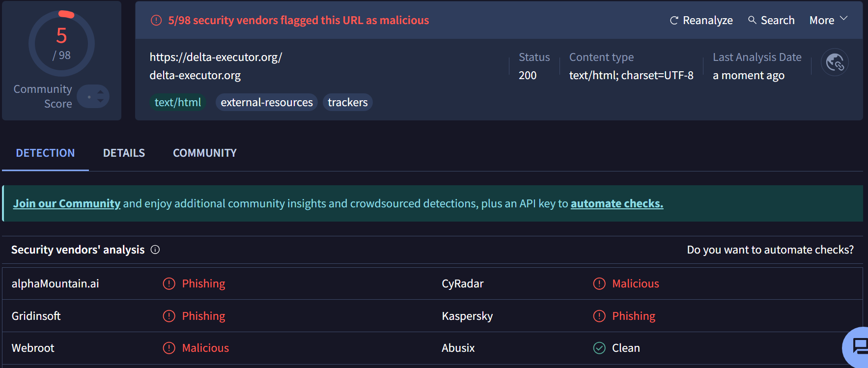Click the warning icon next to Kaspersky's Phishing result

click(x=599, y=316)
